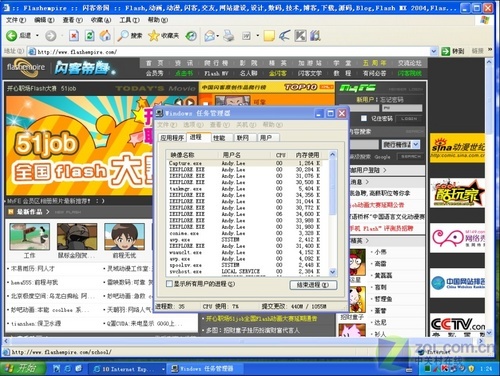Click the Image Name column header

click(x=192, y=155)
